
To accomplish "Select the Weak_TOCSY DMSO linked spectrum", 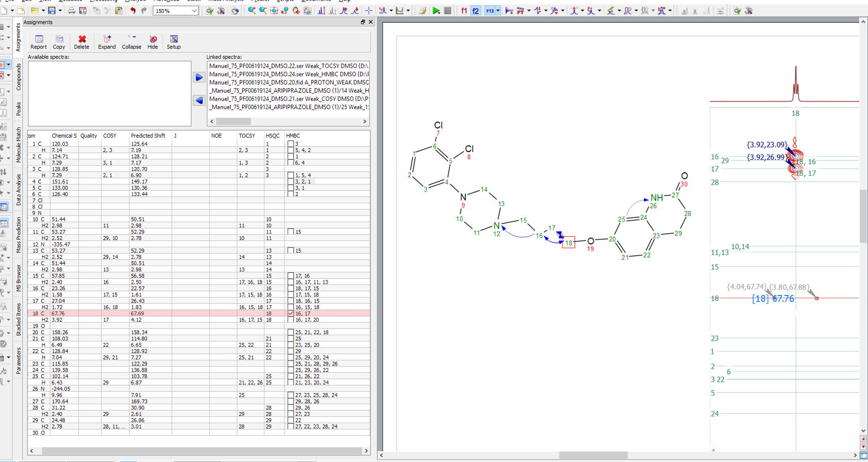I will (289, 66).
